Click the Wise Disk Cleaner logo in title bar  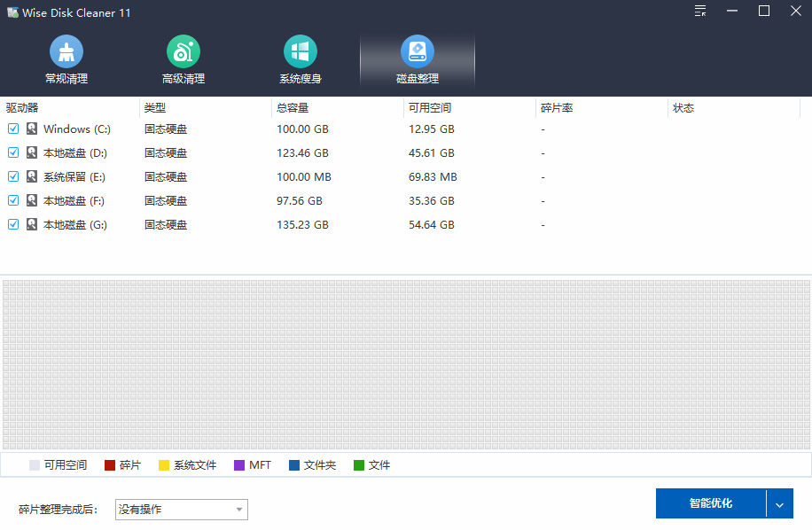(12, 12)
